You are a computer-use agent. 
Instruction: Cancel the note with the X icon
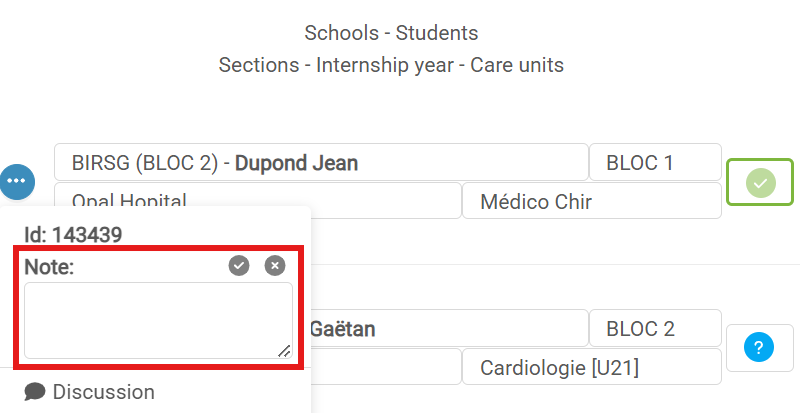[x=275, y=265]
